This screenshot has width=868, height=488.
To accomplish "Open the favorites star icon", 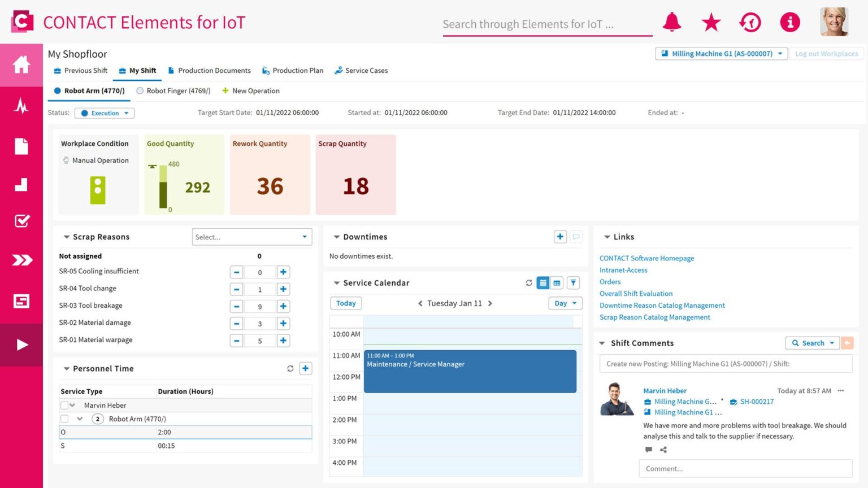I will click(x=711, y=23).
